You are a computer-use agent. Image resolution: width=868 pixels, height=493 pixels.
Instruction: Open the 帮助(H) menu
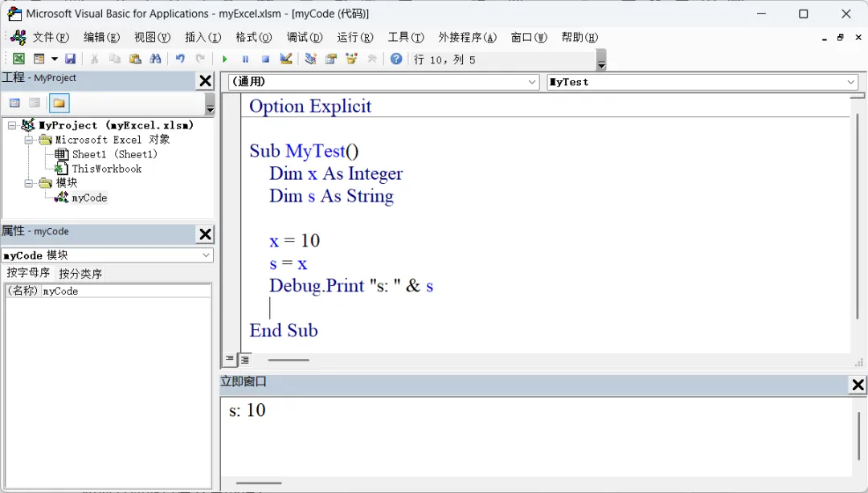coord(579,38)
